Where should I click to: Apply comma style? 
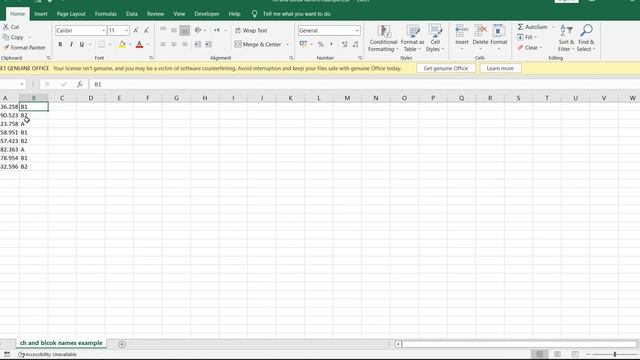click(331, 44)
